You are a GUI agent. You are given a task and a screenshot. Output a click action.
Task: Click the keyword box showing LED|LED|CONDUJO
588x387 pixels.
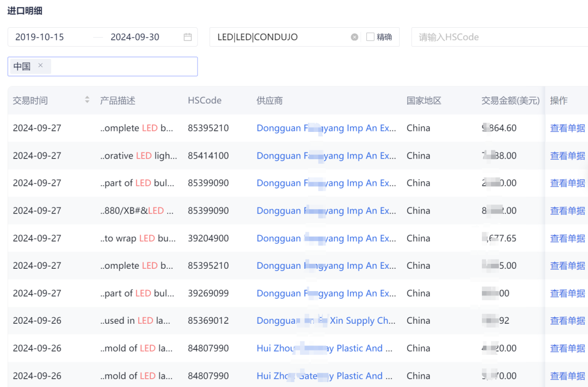(x=278, y=37)
